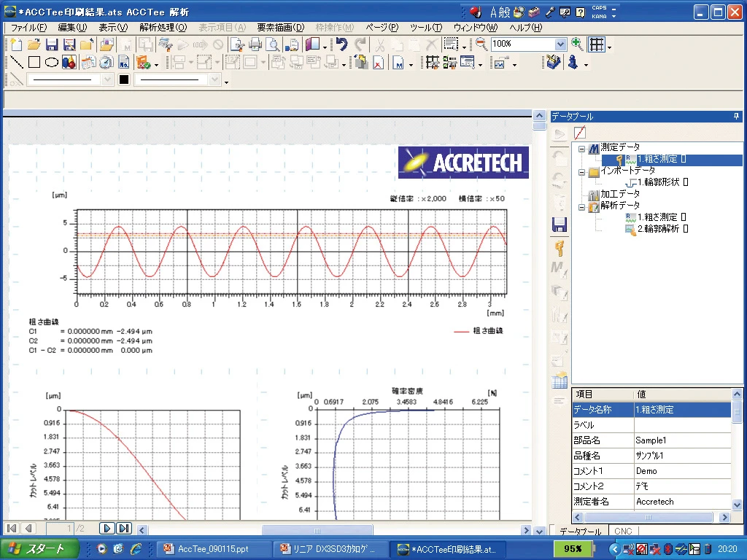Viewport: 747px width, 560px height.
Task: Save the file with the first floppy icon
Action: [x=52, y=44]
